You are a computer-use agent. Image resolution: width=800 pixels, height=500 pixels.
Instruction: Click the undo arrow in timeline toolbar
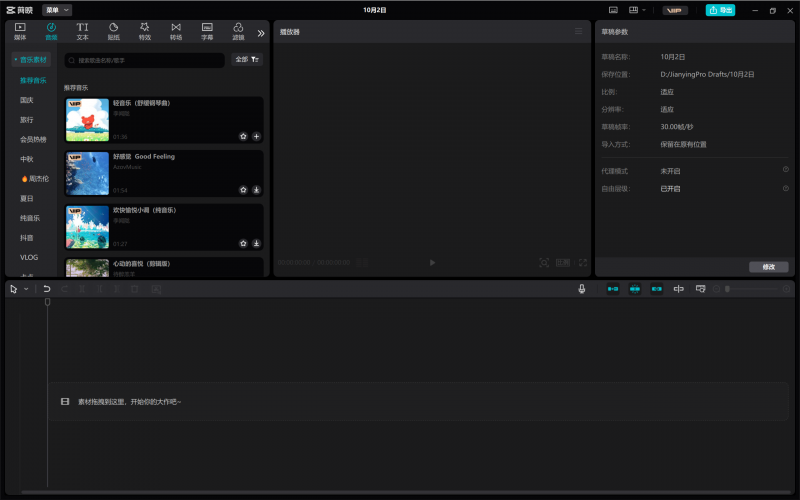coord(47,289)
